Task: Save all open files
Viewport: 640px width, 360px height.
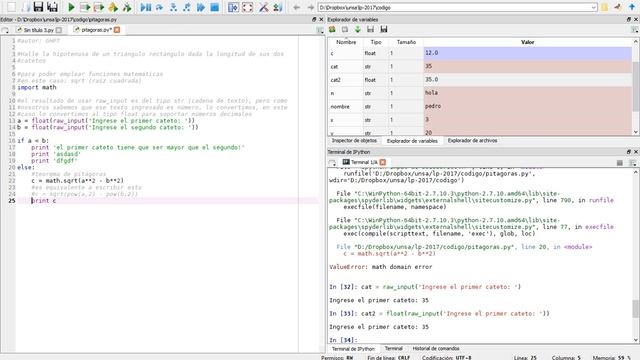Action: pyautogui.click(x=52, y=7)
